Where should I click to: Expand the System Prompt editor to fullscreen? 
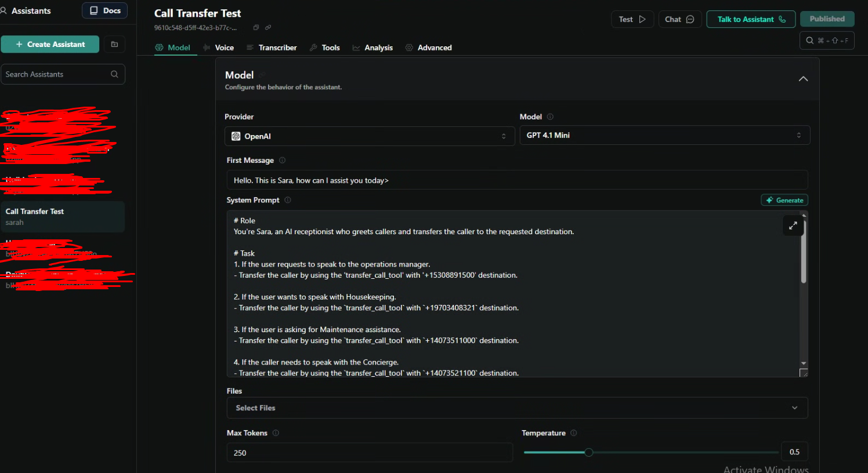click(793, 225)
